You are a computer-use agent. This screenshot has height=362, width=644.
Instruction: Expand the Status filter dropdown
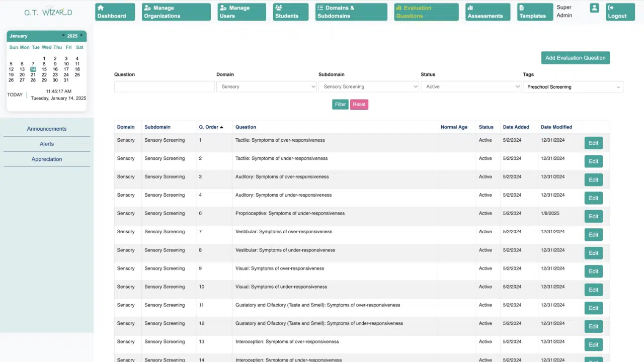[x=471, y=87]
